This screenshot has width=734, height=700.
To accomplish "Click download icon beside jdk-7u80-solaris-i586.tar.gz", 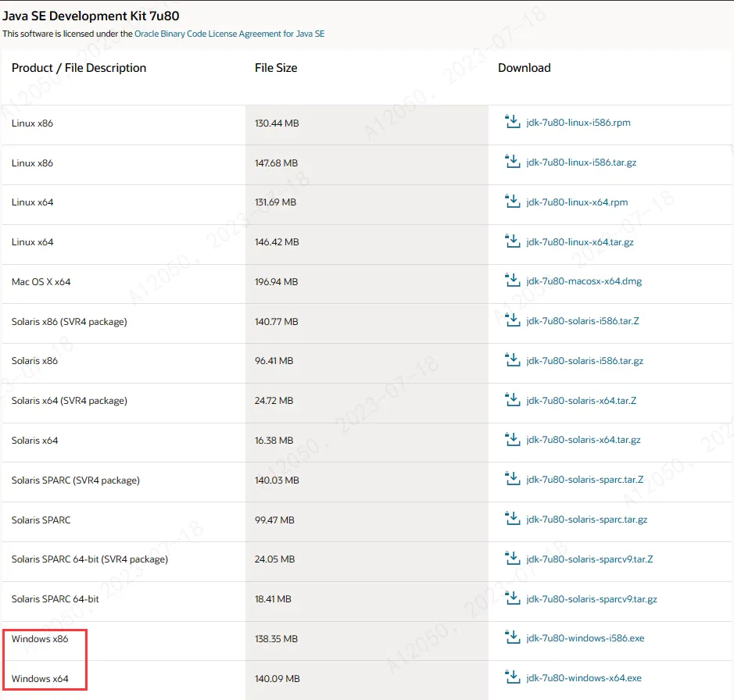I will point(513,360).
